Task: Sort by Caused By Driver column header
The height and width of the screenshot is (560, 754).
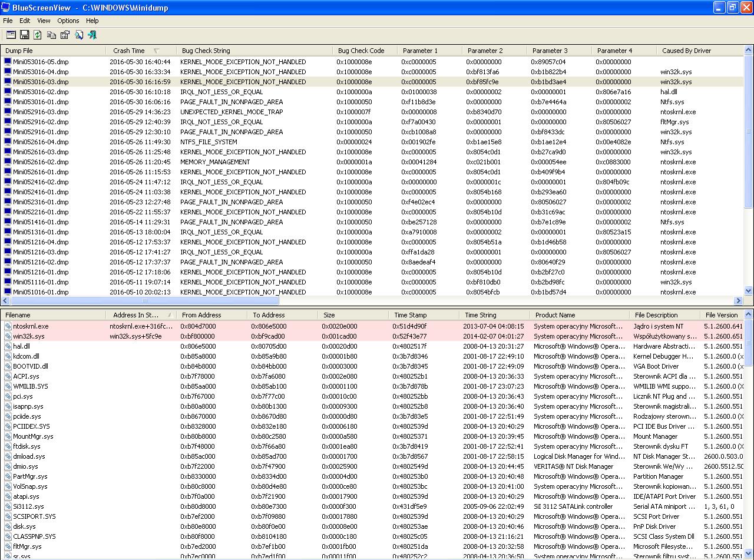Action: tap(686, 51)
